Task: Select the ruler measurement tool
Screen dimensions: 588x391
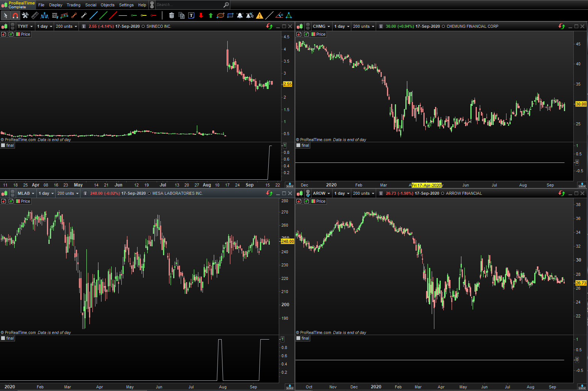Action: coord(35,15)
